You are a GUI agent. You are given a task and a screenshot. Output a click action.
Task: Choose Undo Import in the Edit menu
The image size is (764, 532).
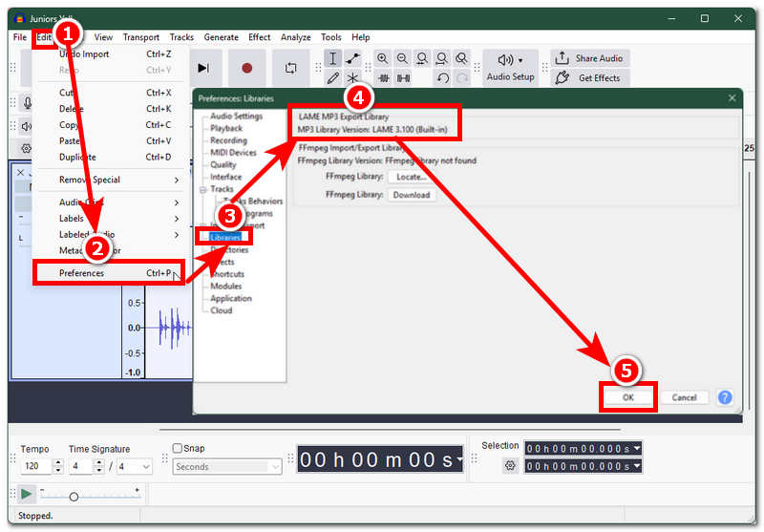[109, 54]
